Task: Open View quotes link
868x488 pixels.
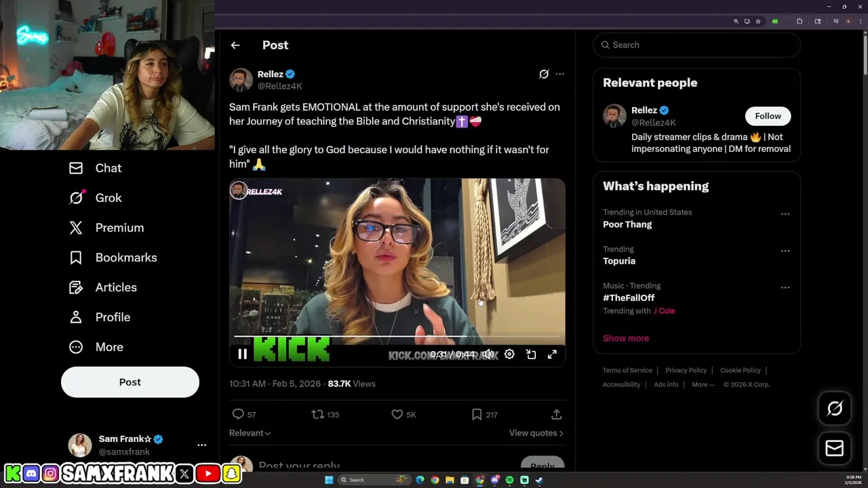Action: (x=536, y=433)
